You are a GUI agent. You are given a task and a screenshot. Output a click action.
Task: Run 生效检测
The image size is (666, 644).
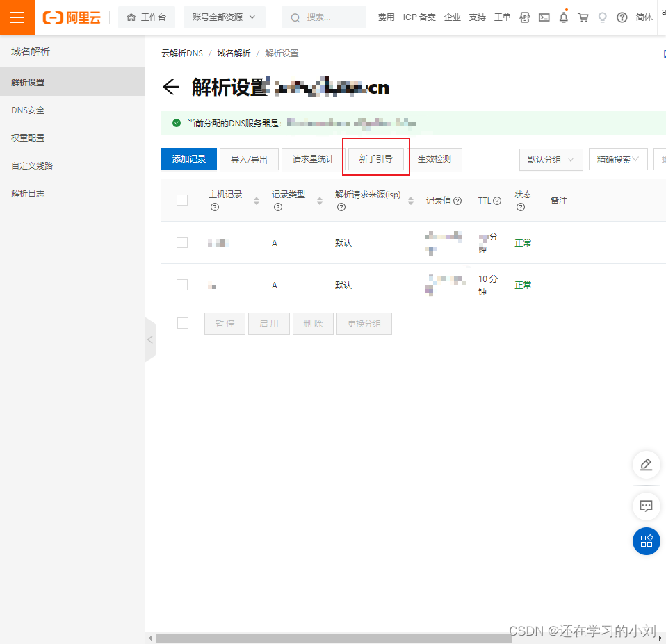point(434,159)
